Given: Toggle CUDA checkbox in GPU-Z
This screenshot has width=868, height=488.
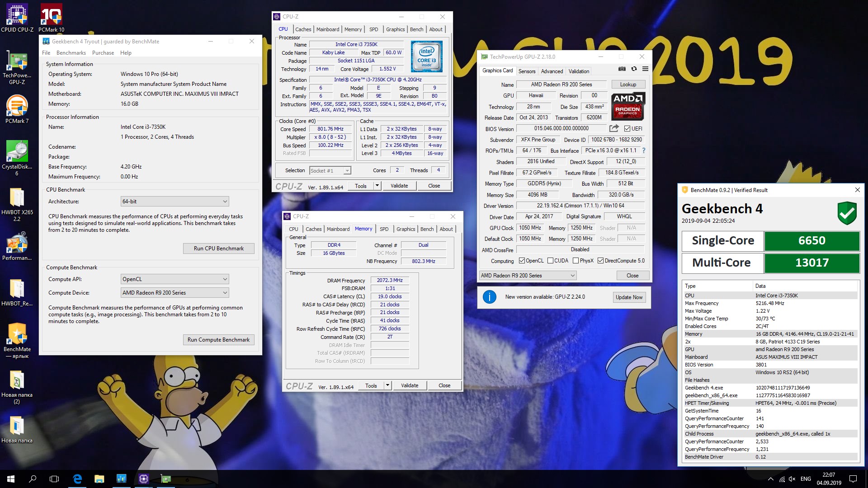Looking at the screenshot, I should click(550, 261).
